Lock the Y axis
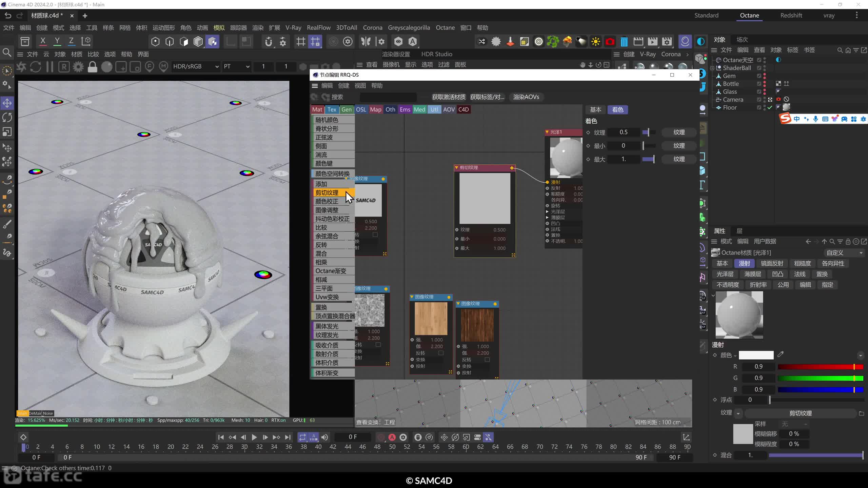The image size is (868, 488). (57, 41)
